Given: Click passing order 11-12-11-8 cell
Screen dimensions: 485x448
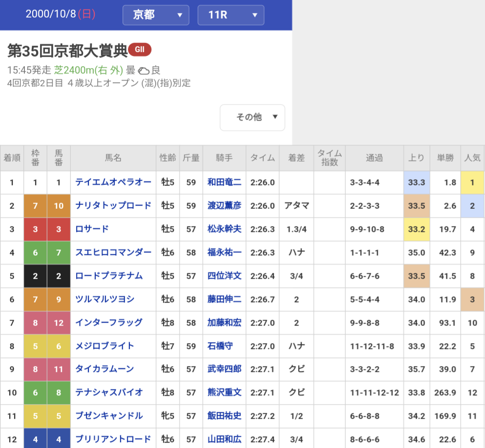Looking at the screenshot, I should tap(374, 346).
